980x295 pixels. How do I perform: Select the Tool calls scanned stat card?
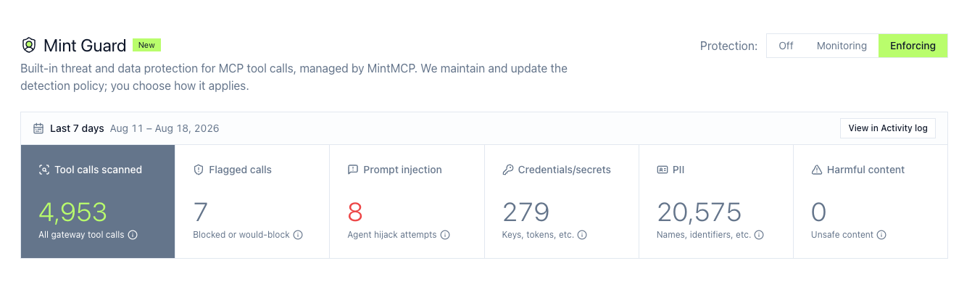pyautogui.click(x=98, y=201)
